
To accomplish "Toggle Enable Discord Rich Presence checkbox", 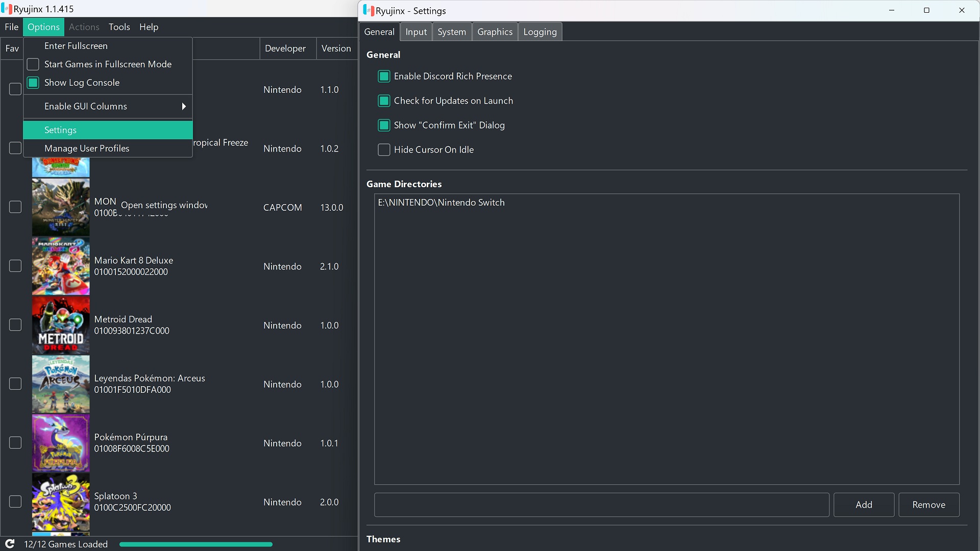I will pyautogui.click(x=383, y=76).
